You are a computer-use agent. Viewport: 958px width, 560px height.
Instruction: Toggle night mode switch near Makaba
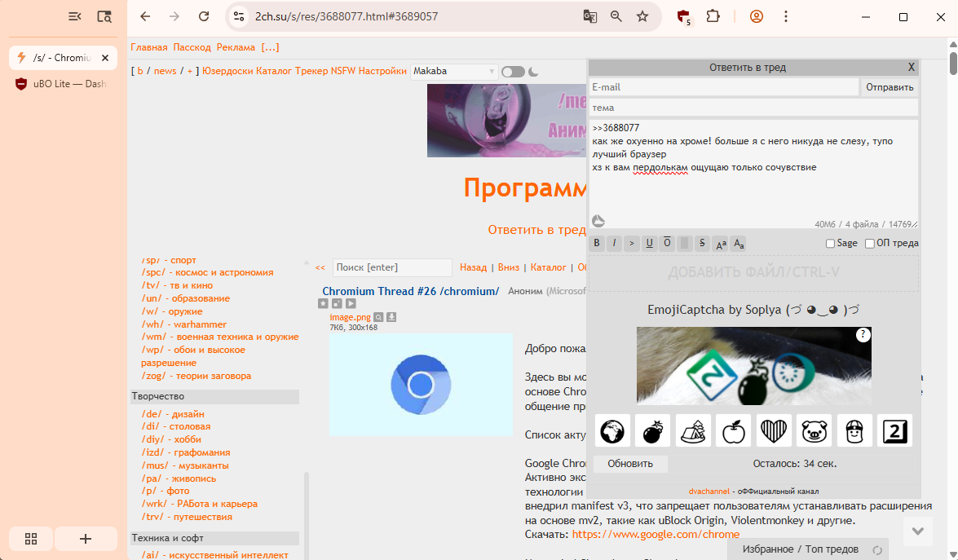[513, 72]
